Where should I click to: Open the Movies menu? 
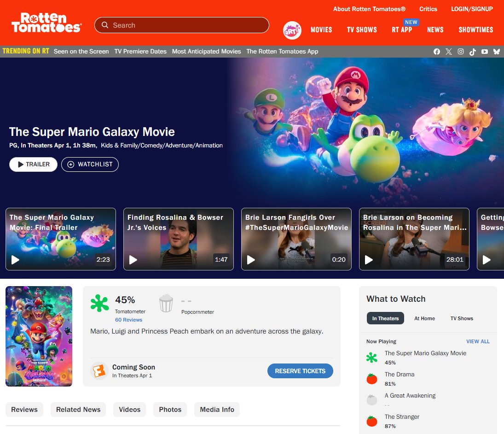(x=321, y=30)
